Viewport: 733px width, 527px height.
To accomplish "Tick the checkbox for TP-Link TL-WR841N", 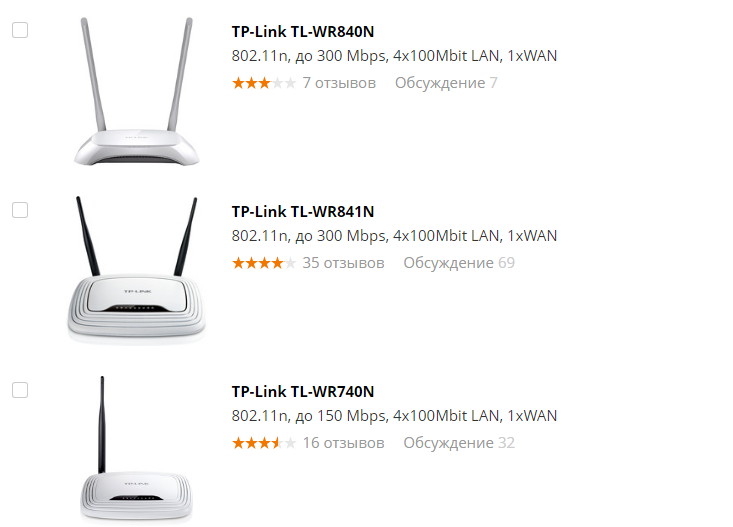I will coord(20,210).
